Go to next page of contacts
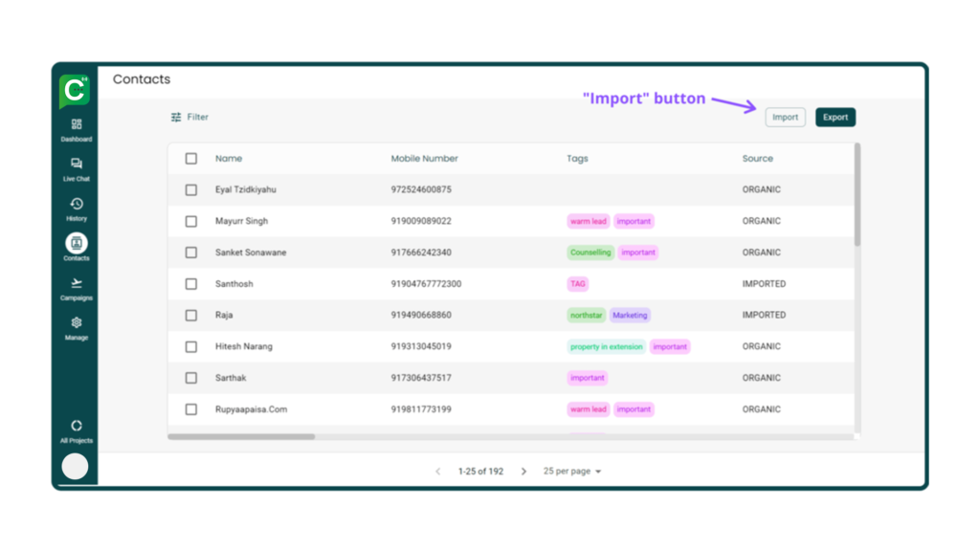Screen dimensions: 980x551 tap(523, 472)
